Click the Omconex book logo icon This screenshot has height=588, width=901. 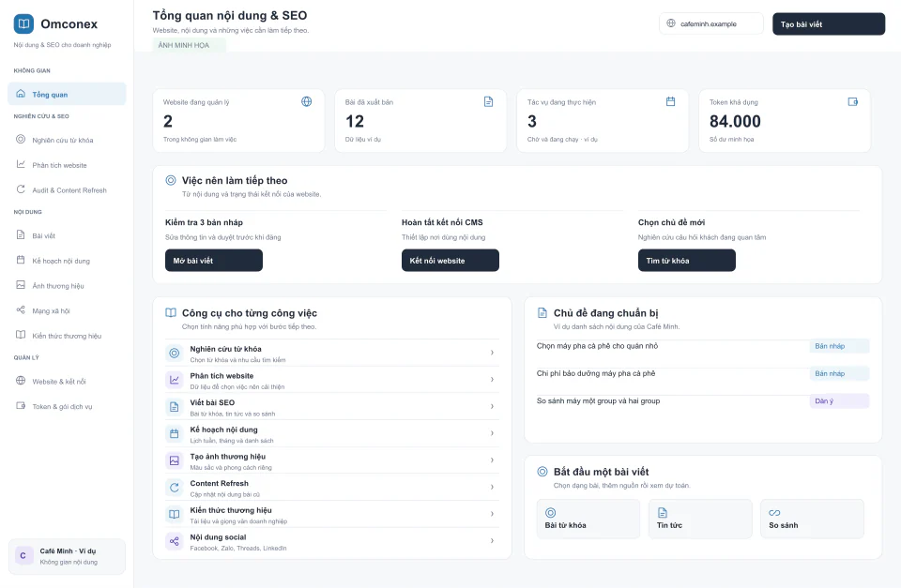click(x=23, y=23)
